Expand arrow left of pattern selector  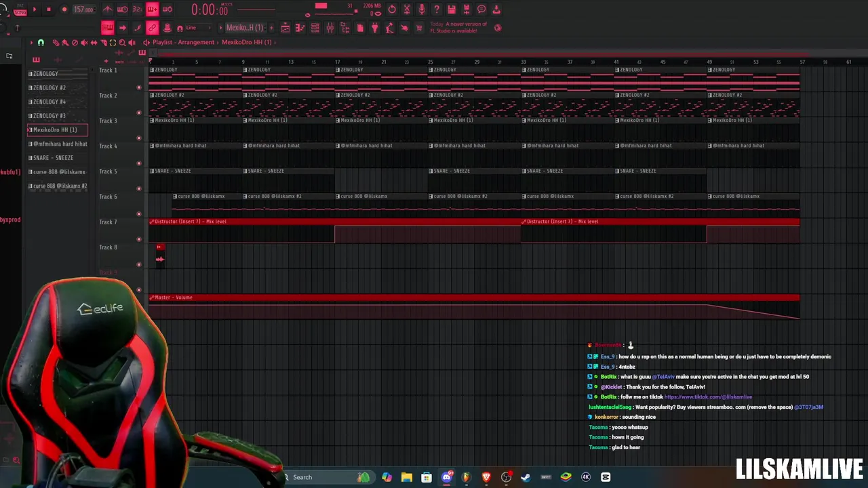point(221,28)
